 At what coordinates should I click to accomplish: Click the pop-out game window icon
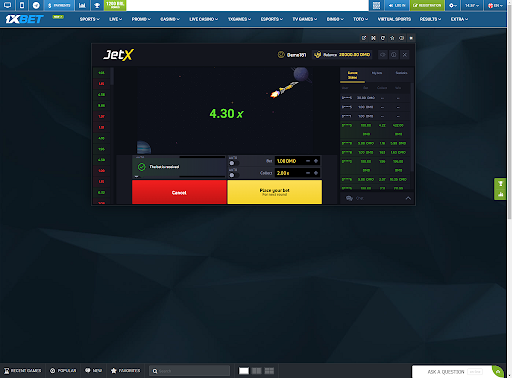(x=364, y=38)
